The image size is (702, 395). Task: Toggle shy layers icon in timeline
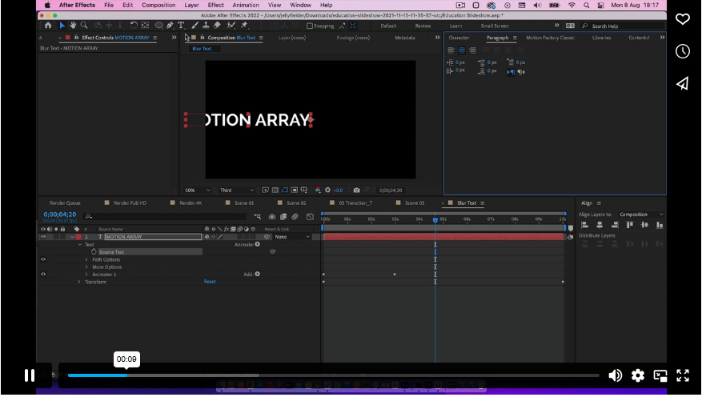click(x=272, y=217)
